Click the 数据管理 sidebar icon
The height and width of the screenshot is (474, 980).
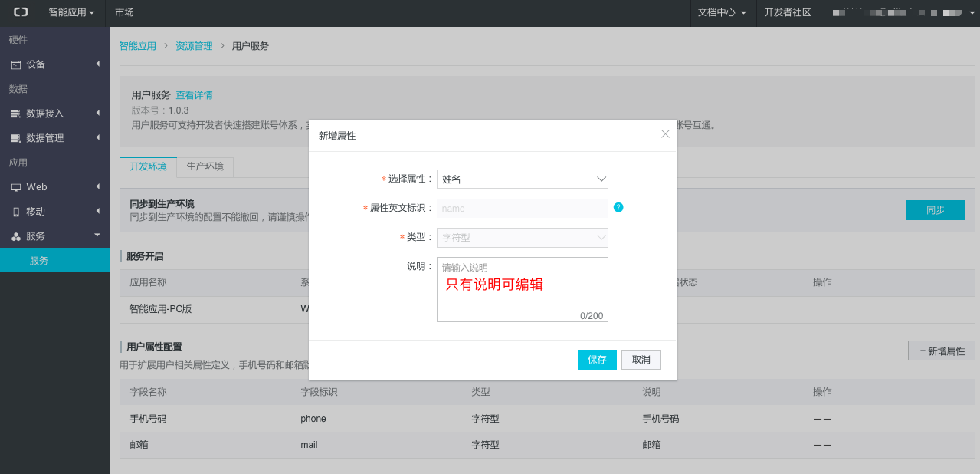point(16,138)
